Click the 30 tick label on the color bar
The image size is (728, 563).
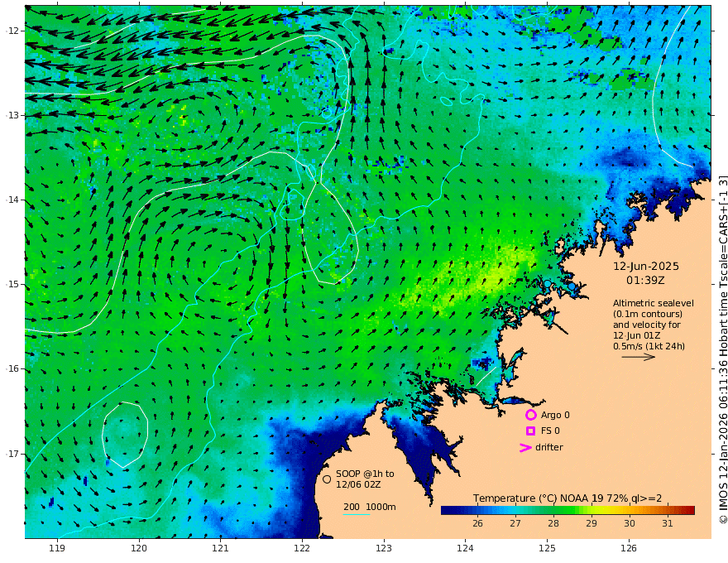tap(629, 523)
